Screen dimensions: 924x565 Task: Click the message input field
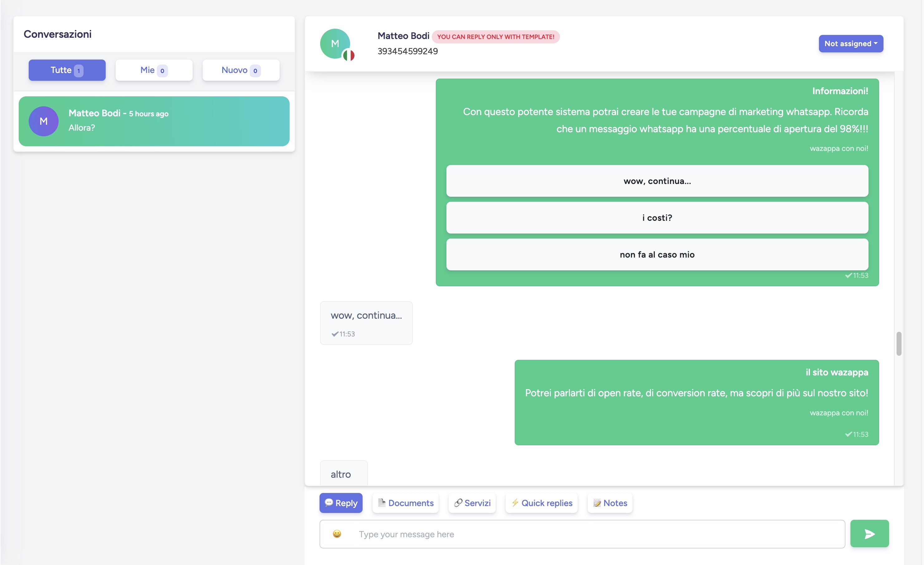[582, 534]
